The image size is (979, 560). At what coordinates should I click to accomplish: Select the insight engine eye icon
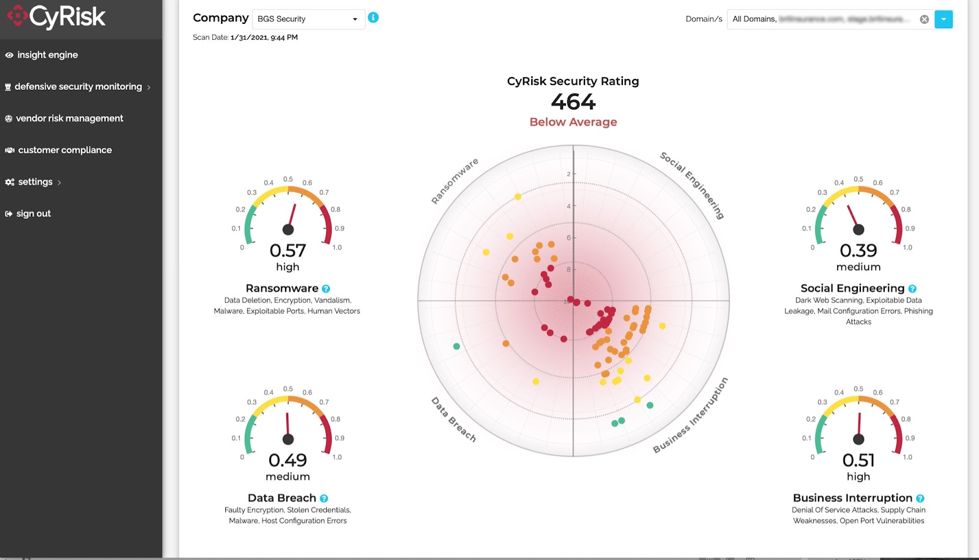click(9, 54)
